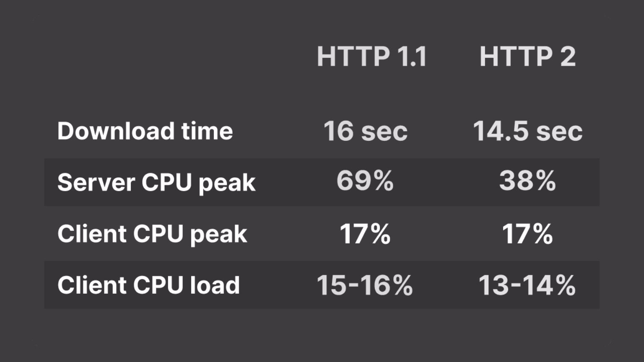
Task: Select the 15-16% client load value
Action: (x=365, y=285)
